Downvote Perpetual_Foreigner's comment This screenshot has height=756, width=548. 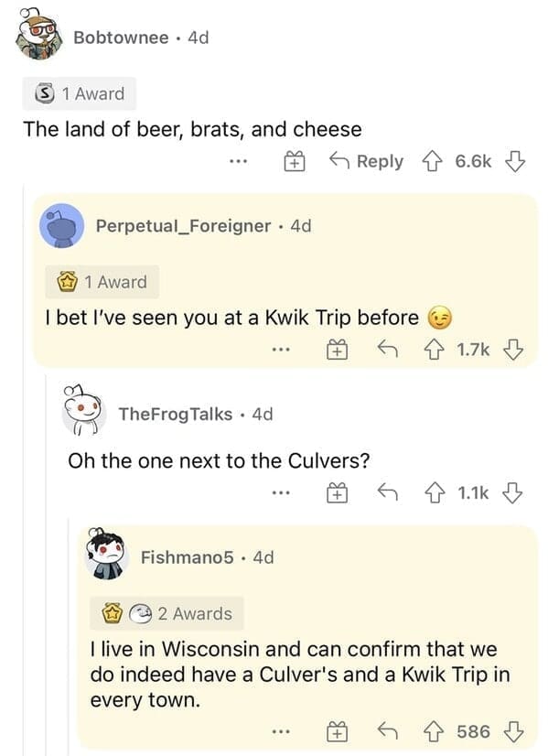tap(513, 350)
